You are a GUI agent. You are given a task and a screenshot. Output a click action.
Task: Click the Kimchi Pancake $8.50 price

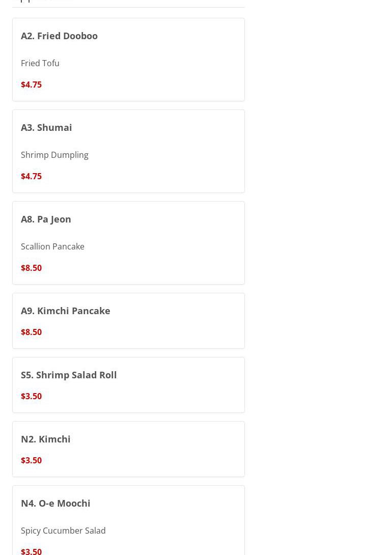pyautogui.click(x=31, y=332)
